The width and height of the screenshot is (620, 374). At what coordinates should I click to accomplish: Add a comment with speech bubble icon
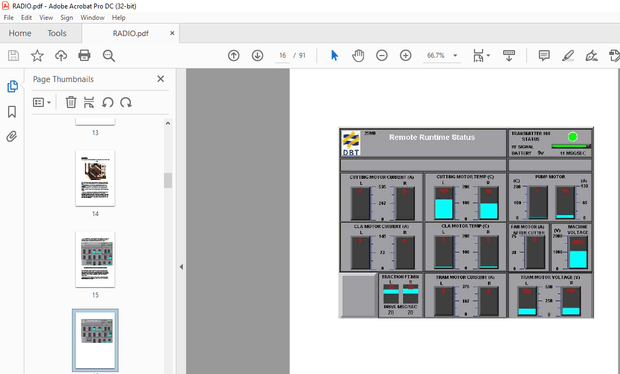tap(544, 56)
